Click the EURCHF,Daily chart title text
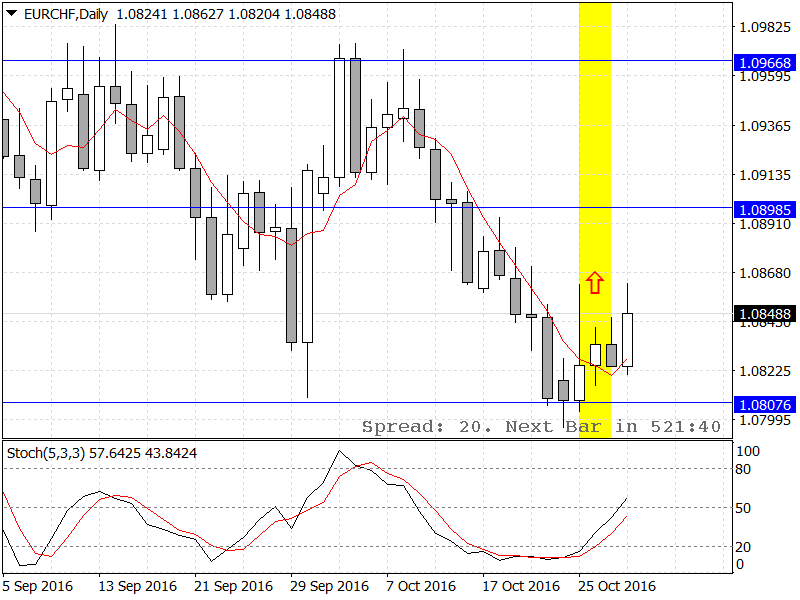The image size is (800, 600). point(66,14)
